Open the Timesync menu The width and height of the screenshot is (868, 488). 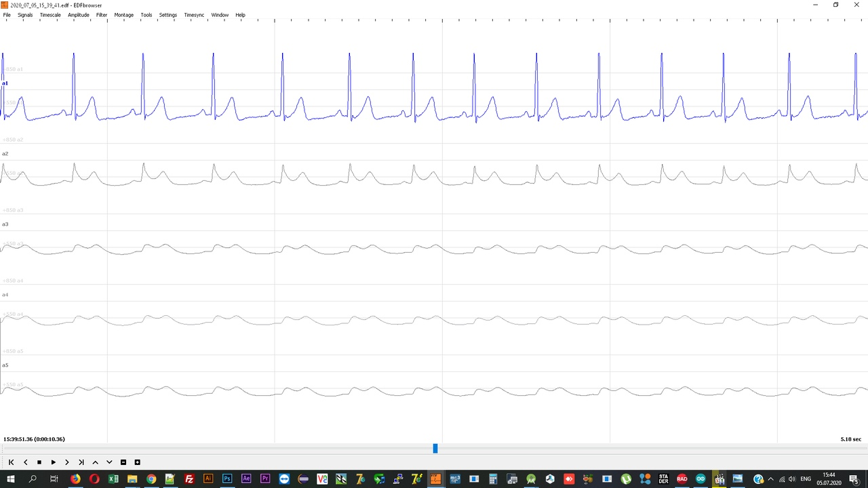tap(194, 15)
